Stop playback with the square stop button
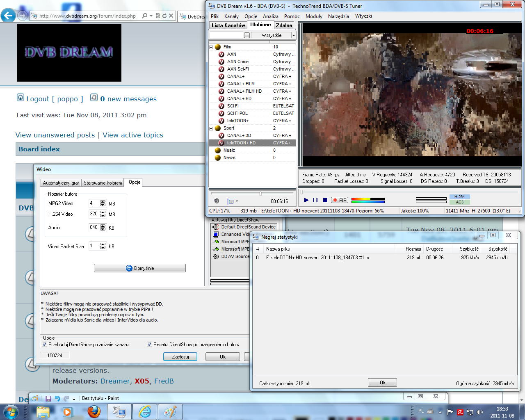Screen dimensions: 525x420 click(x=325, y=200)
